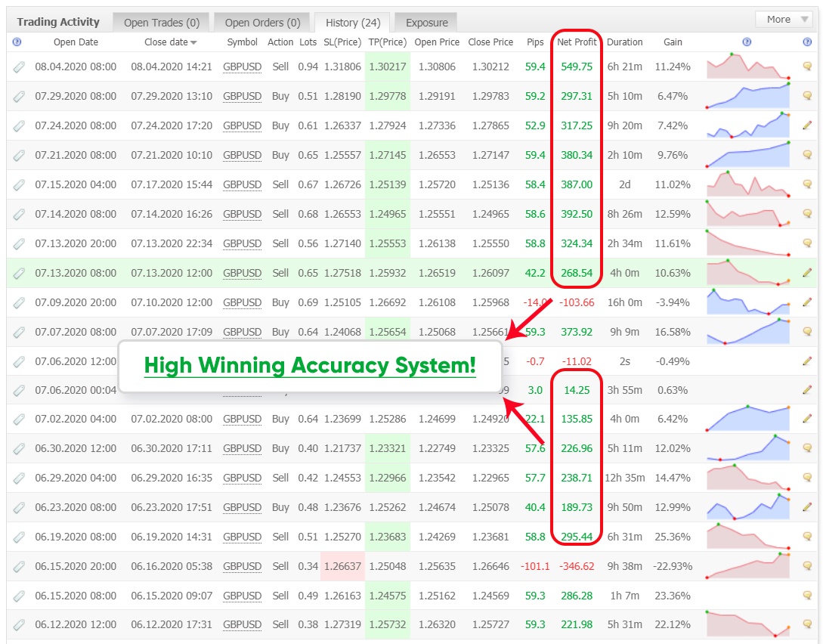Open the comment bubble on the 07.29.2020 trade

807,96
